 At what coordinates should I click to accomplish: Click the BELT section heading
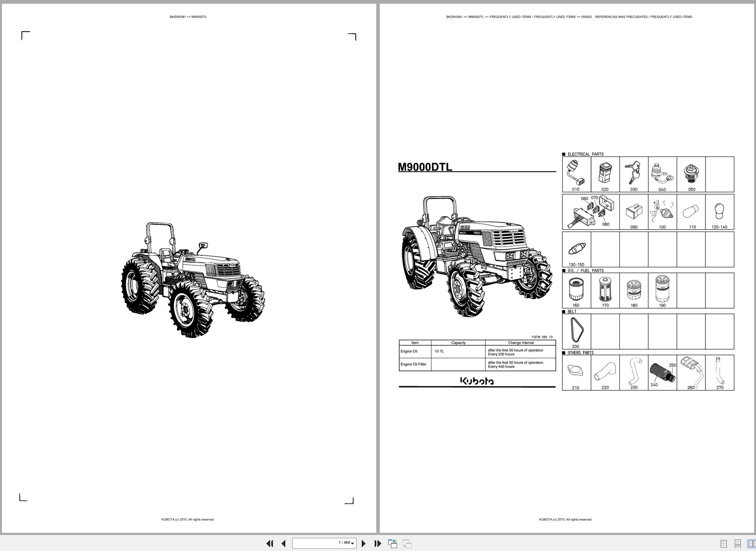point(572,312)
